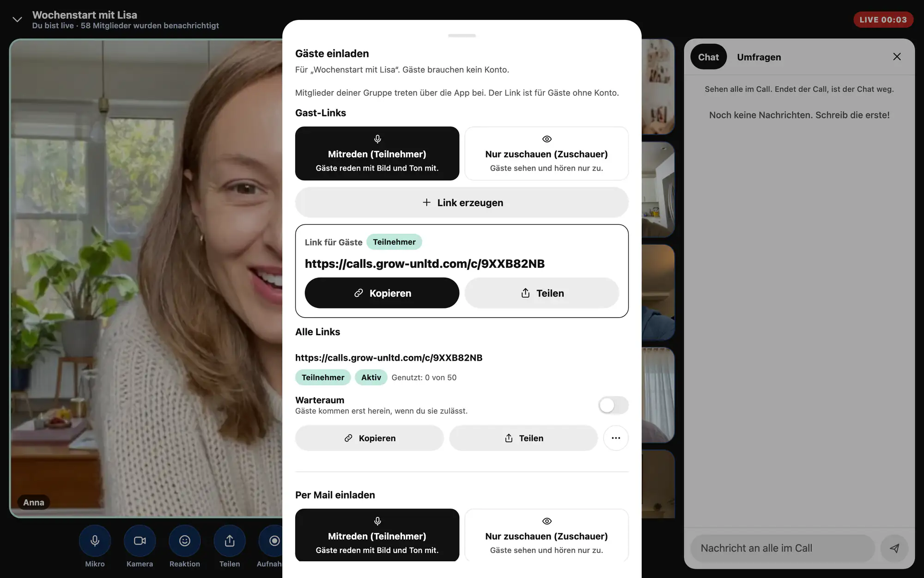
Task: Close the chat panel with X
Action: click(897, 56)
